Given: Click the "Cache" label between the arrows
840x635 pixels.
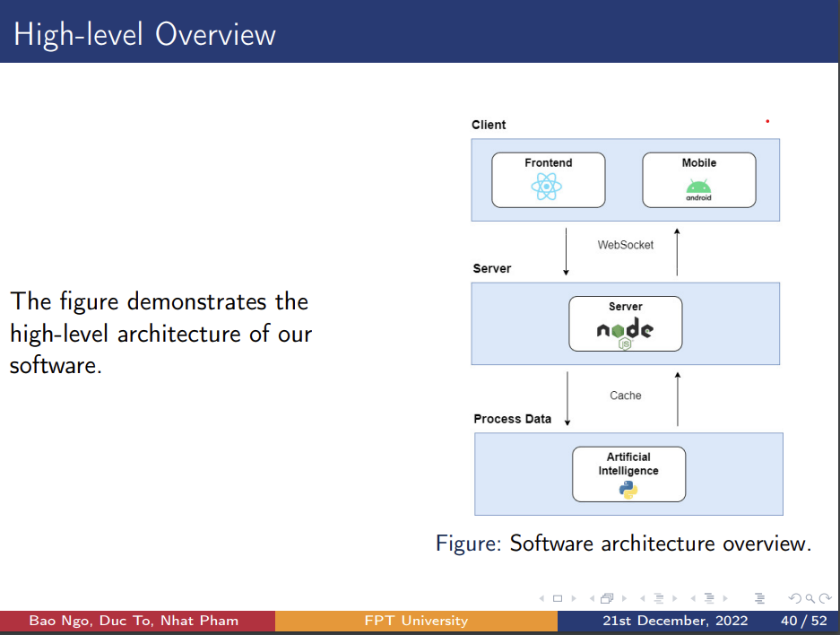Looking at the screenshot, I should tap(626, 396).
